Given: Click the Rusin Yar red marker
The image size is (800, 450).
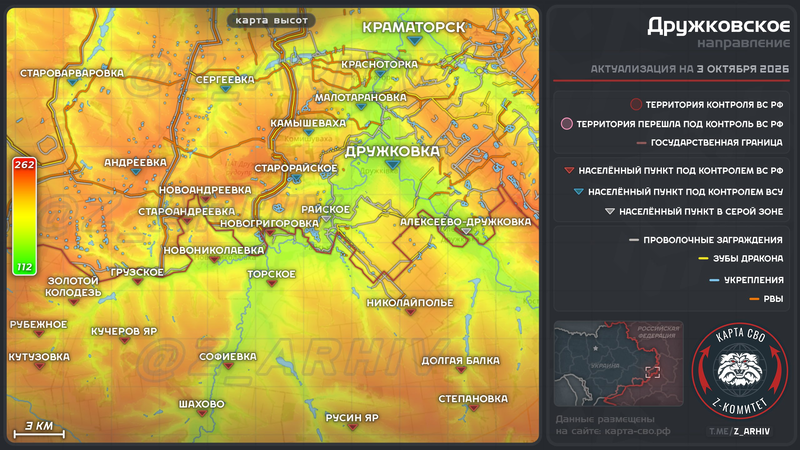Looking at the screenshot, I should coord(352,427).
